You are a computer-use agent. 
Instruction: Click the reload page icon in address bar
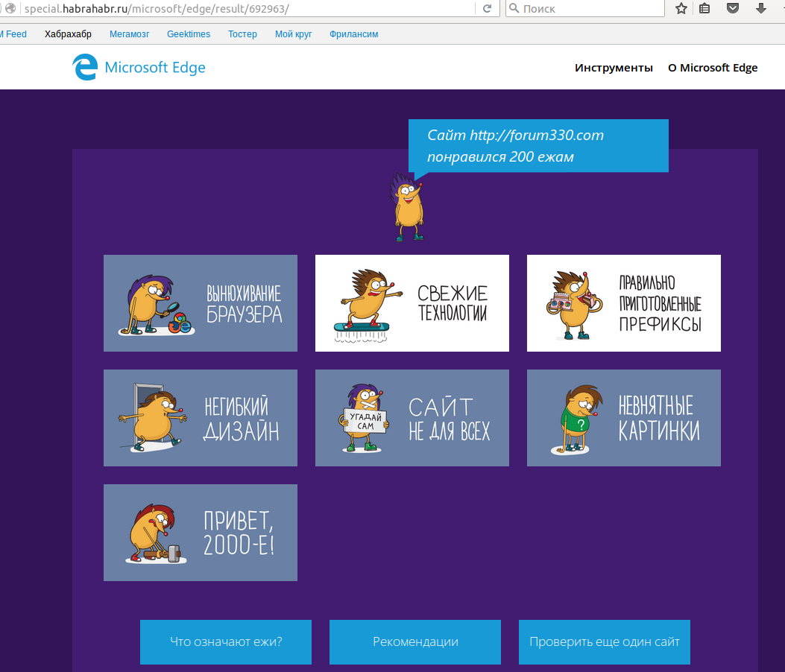[x=487, y=8]
